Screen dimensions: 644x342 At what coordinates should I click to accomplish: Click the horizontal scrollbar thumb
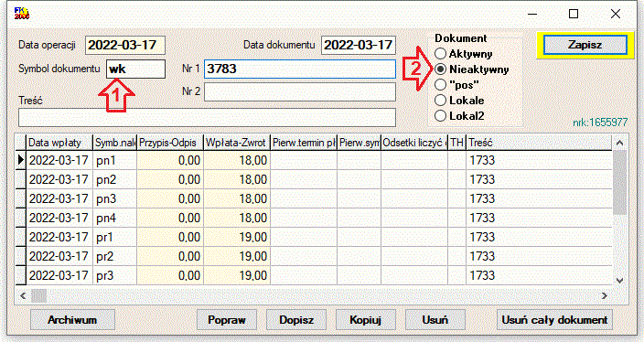coord(39,295)
